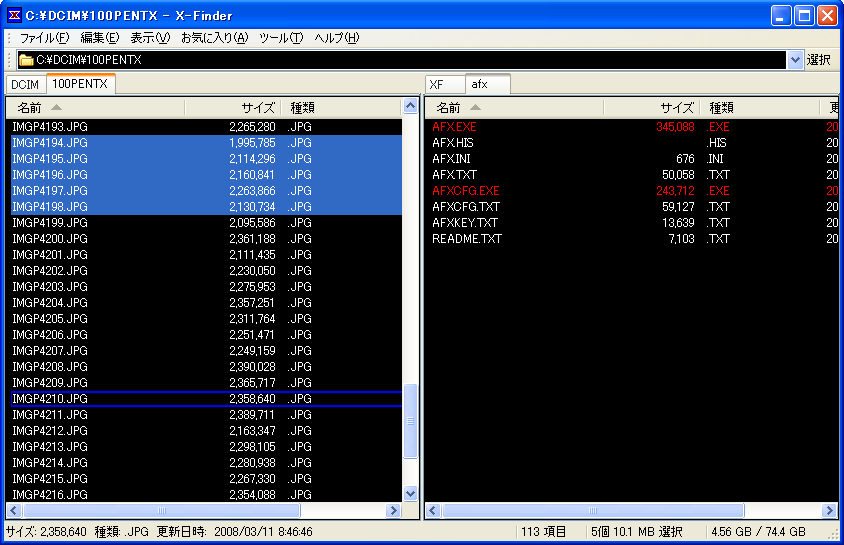Viewport: 844px width, 545px height.
Task: Open the ツール(T) menu
Action: click(x=280, y=38)
